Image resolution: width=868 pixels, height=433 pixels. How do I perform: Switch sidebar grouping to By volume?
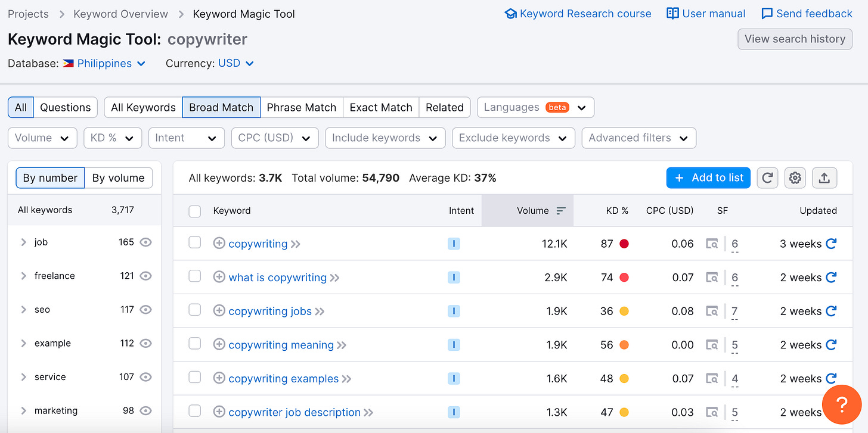pos(118,177)
